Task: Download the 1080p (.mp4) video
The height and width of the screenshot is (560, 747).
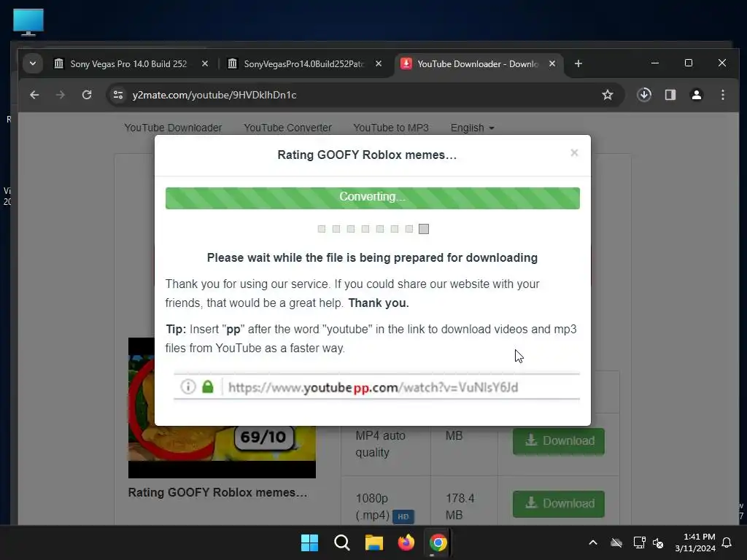Action: click(x=558, y=504)
